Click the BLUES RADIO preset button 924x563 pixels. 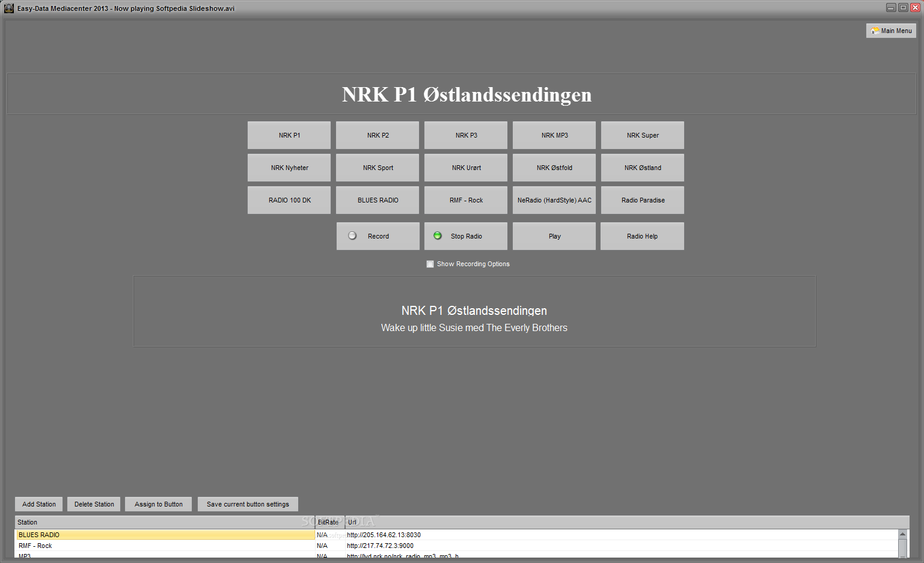(x=378, y=200)
